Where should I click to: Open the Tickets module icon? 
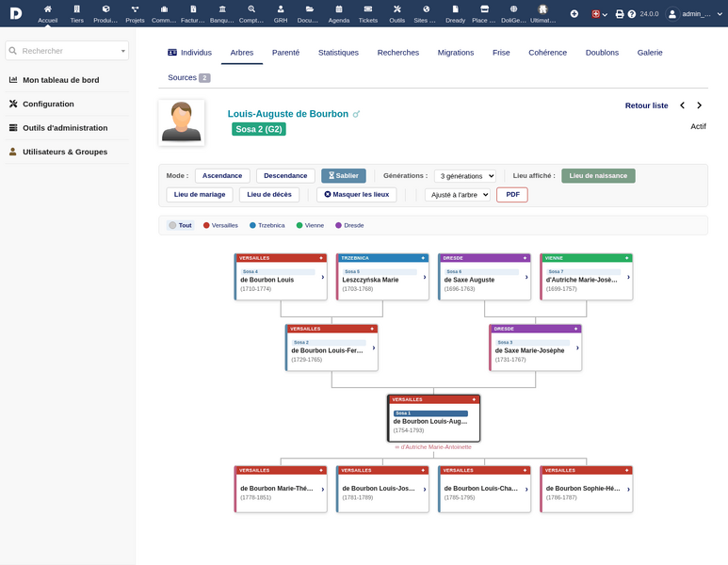367,9
